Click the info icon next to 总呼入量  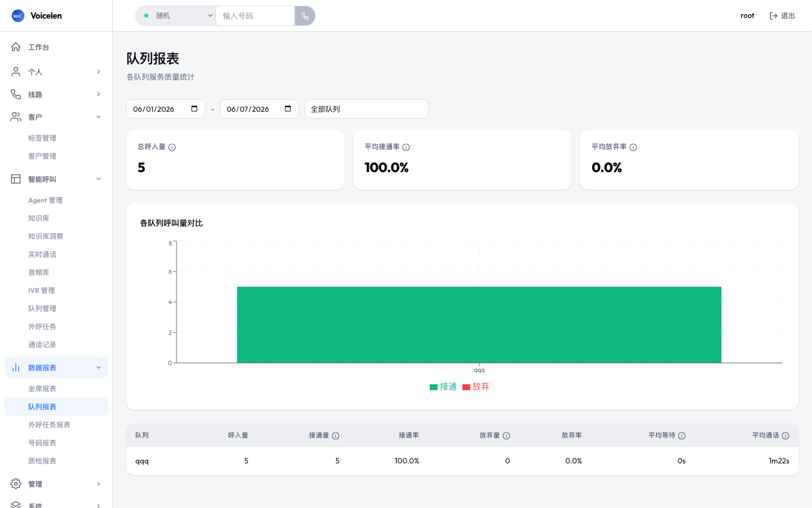(x=172, y=147)
